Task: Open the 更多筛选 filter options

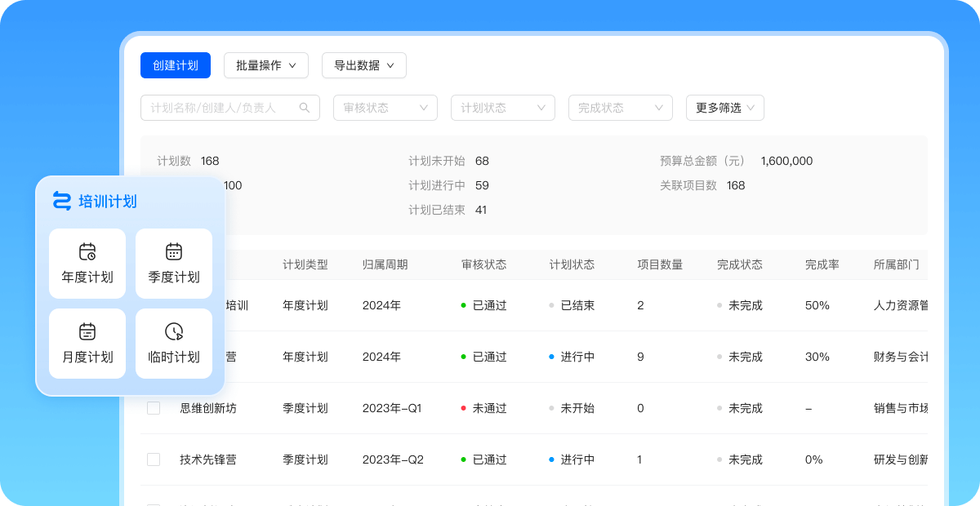Action: coord(724,108)
